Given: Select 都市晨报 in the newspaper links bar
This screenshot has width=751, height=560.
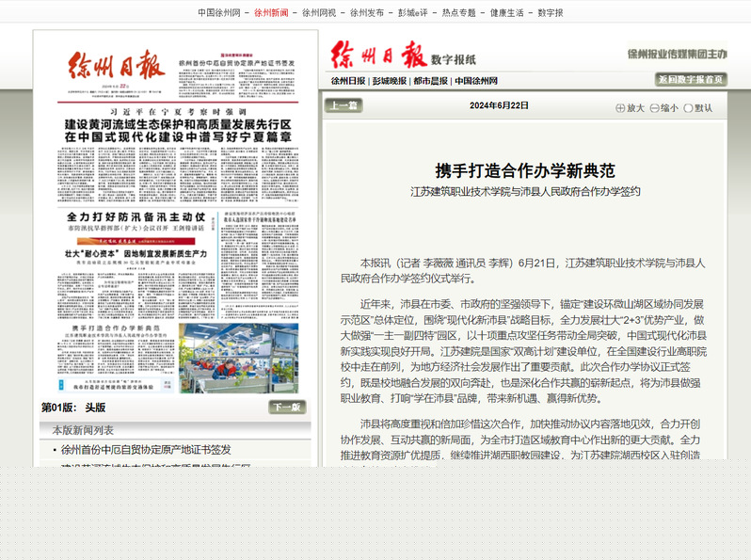Looking at the screenshot, I should [x=431, y=81].
